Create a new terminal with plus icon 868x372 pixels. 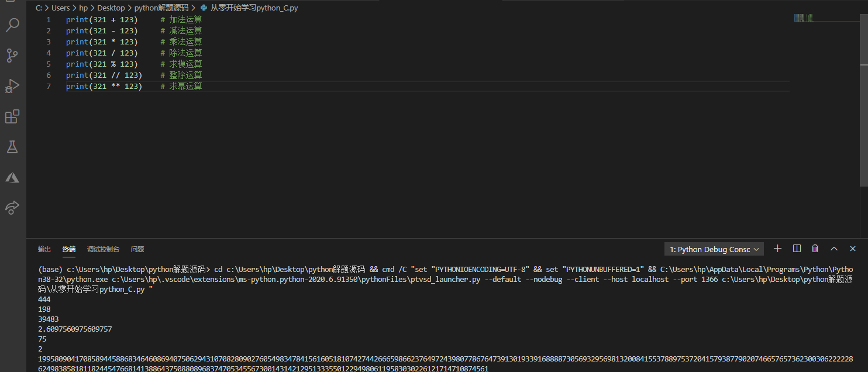[777, 249]
